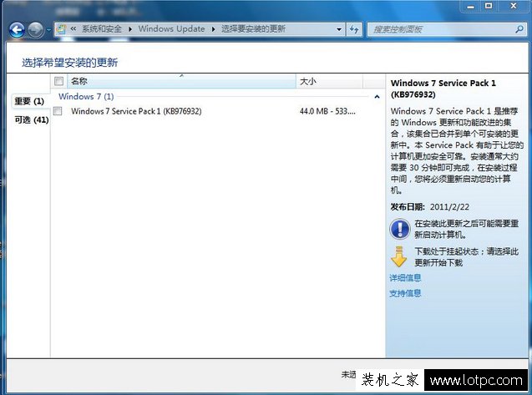Tick the select-all checkbox in header
This screenshot has width=532, height=395.
(x=58, y=82)
